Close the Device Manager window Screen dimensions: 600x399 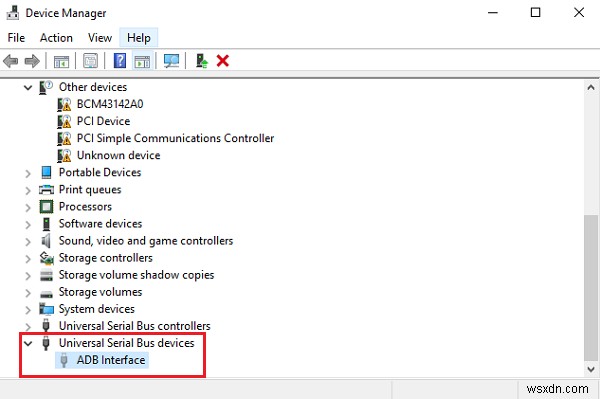[x=579, y=13]
